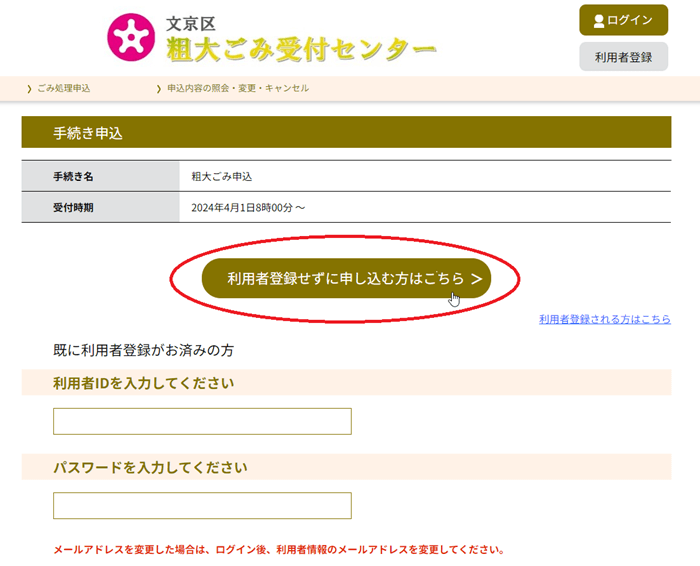This screenshot has width=700, height=566.
Task: Click the 手続き申込 section header
Action: pos(346,132)
